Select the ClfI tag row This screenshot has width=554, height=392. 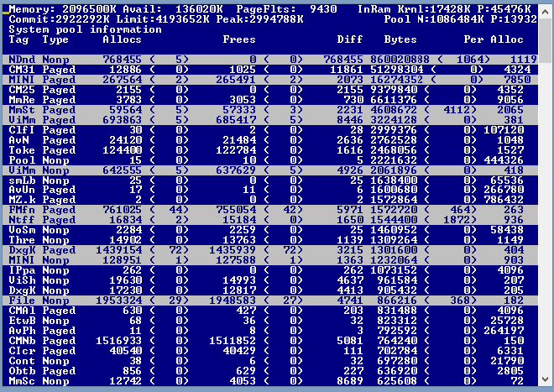270,130
